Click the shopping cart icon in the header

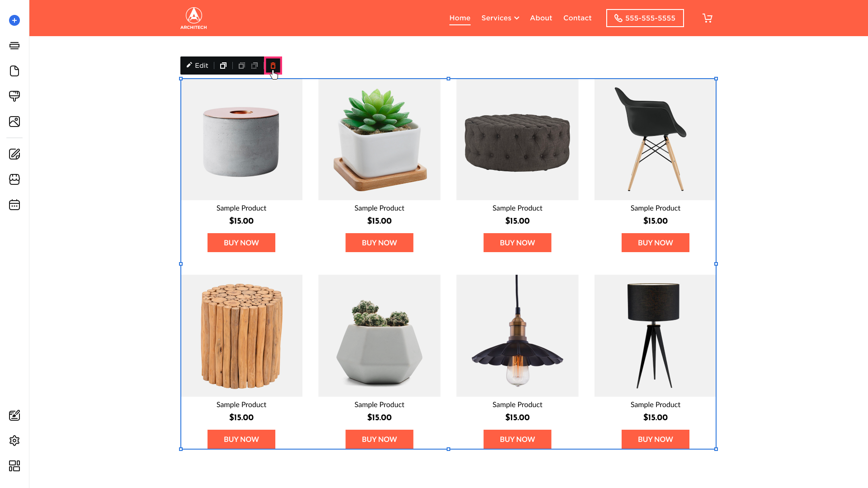pos(708,18)
